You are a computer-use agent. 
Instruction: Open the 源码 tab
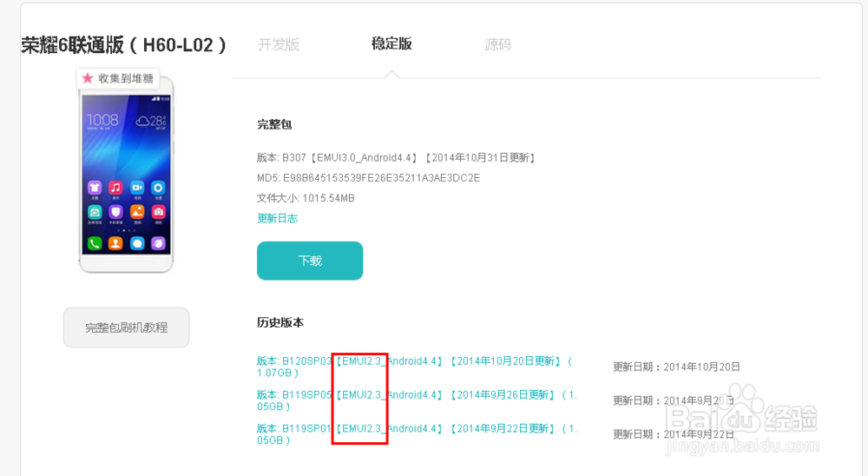point(497,44)
